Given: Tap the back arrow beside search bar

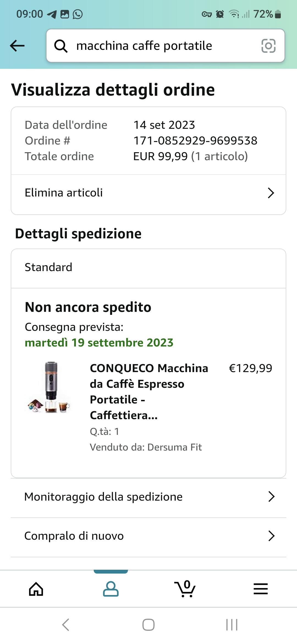Looking at the screenshot, I should 17,46.
